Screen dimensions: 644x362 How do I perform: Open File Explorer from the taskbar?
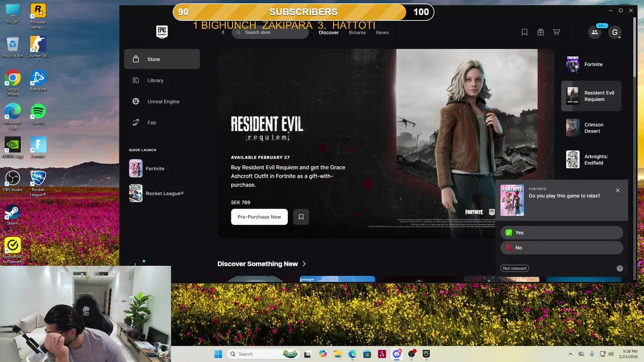pyautogui.click(x=338, y=354)
